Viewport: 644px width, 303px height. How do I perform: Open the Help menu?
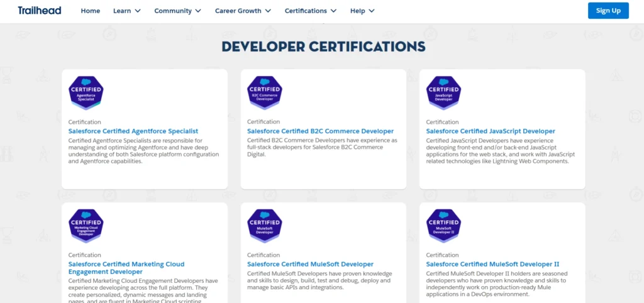(x=362, y=11)
